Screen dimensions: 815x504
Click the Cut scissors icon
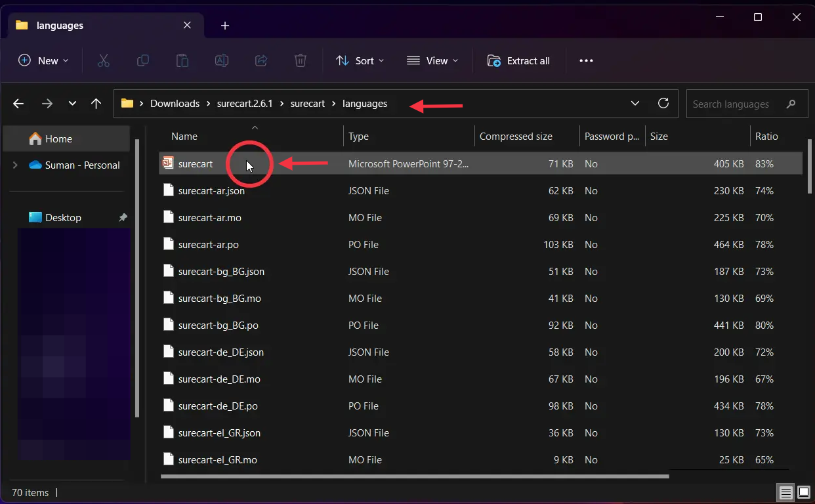coord(103,60)
